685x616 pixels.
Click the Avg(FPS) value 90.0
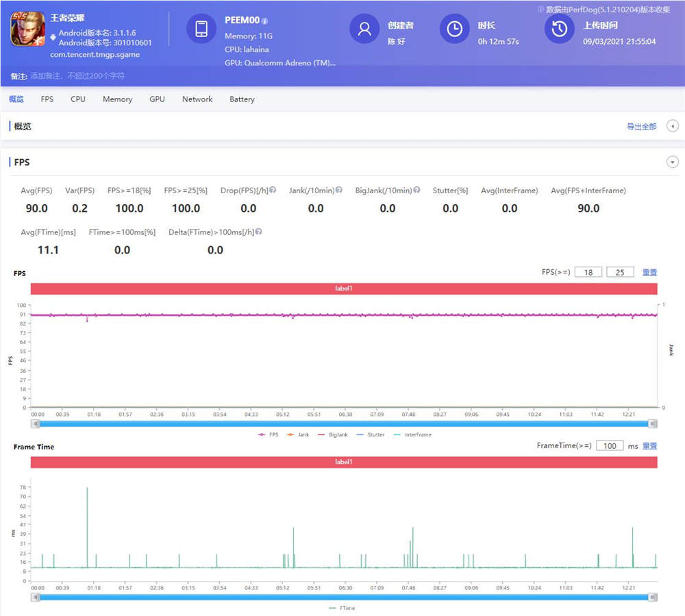point(37,208)
